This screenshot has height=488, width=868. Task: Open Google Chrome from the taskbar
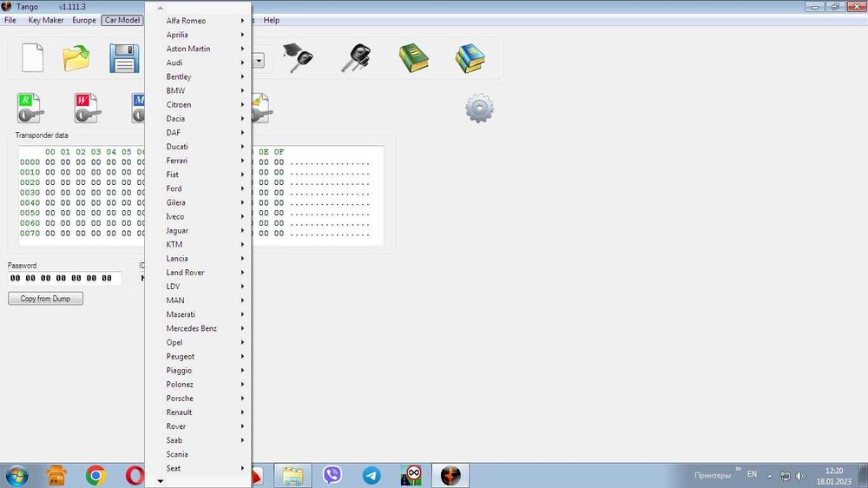point(95,476)
